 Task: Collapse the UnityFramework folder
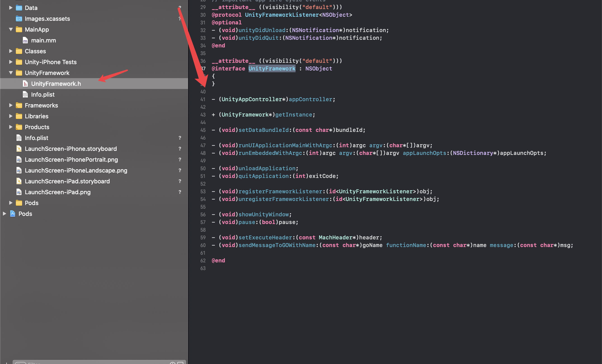click(x=11, y=73)
